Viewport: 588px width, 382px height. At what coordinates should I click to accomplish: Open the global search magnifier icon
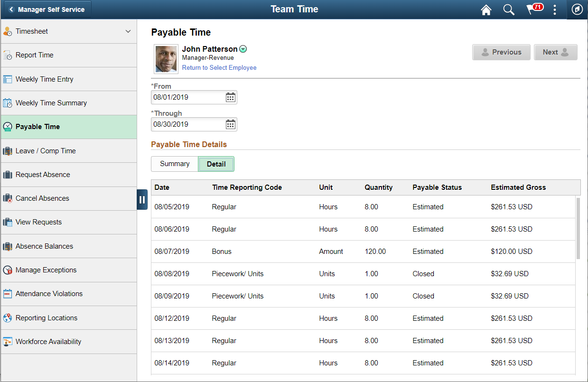[509, 9]
